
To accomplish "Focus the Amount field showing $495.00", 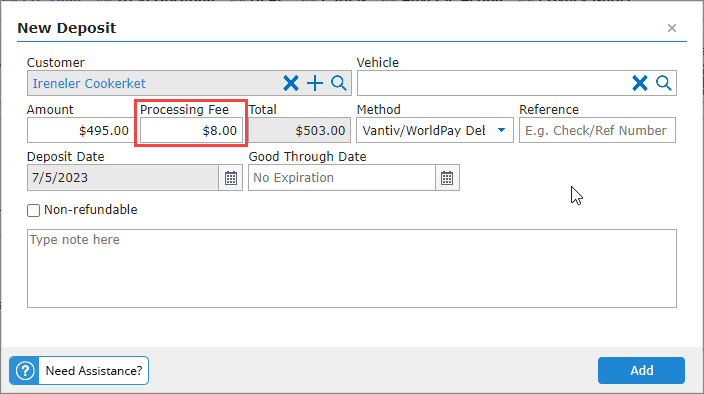I will (80, 131).
